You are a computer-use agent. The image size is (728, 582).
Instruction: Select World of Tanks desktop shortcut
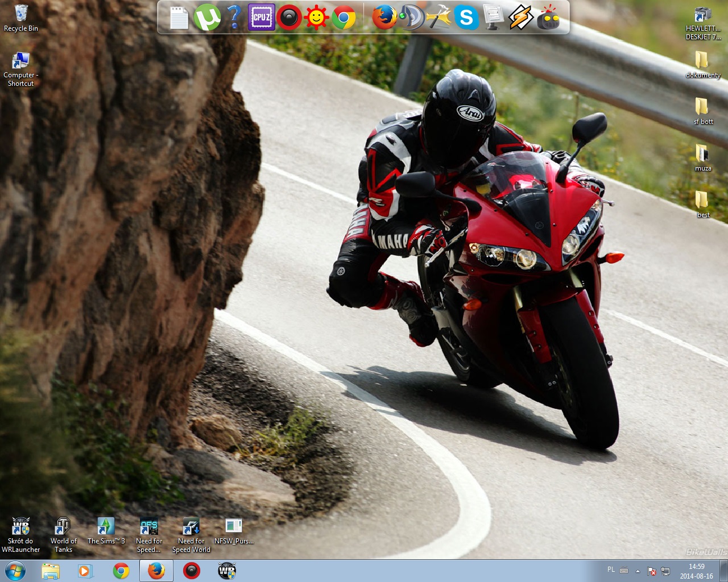[x=63, y=535]
